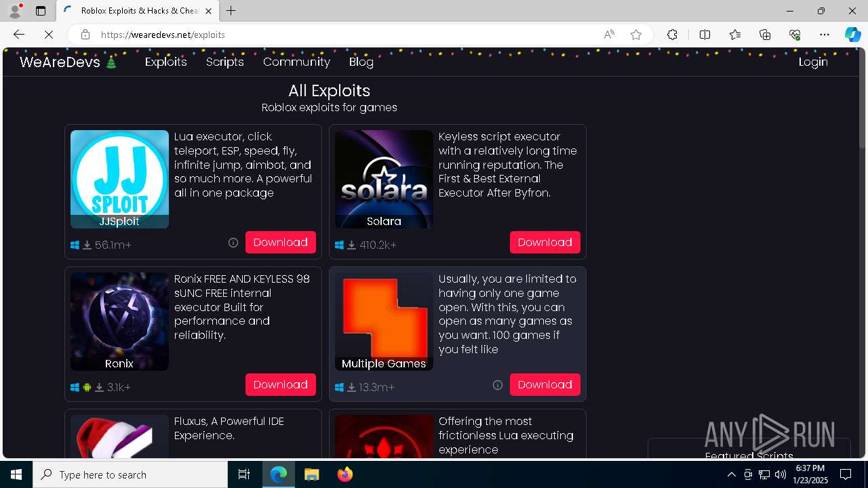Click the taskbar search box
Viewport: 868px width, 488px height.
click(x=130, y=474)
